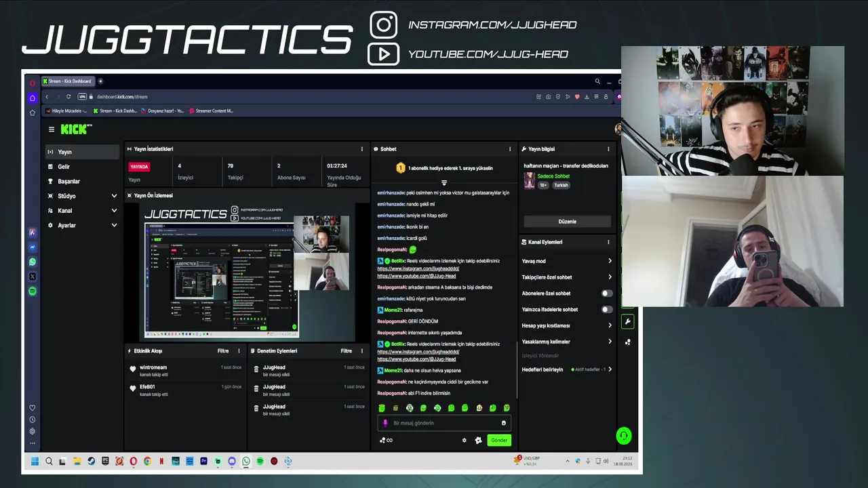868x488 pixels.
Task: Click the Düzenle button
Action: click(567, 222)
